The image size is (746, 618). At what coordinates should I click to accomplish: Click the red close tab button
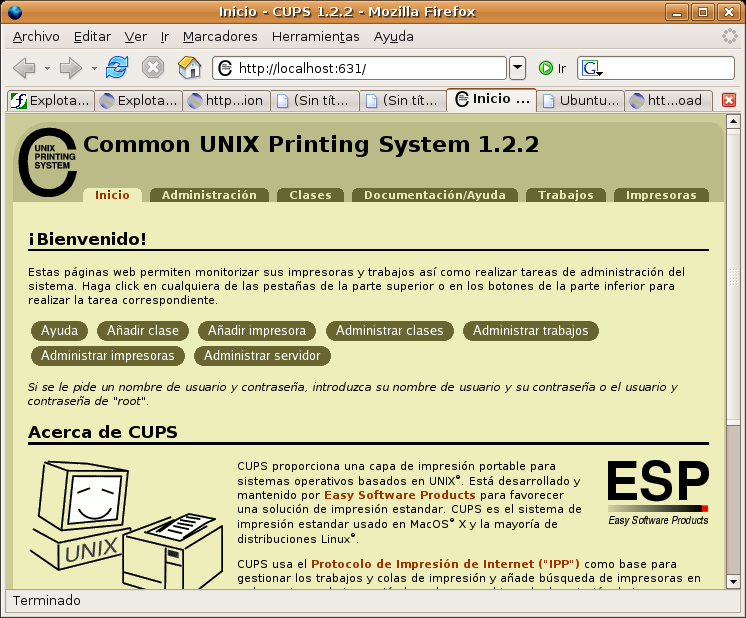729,100
